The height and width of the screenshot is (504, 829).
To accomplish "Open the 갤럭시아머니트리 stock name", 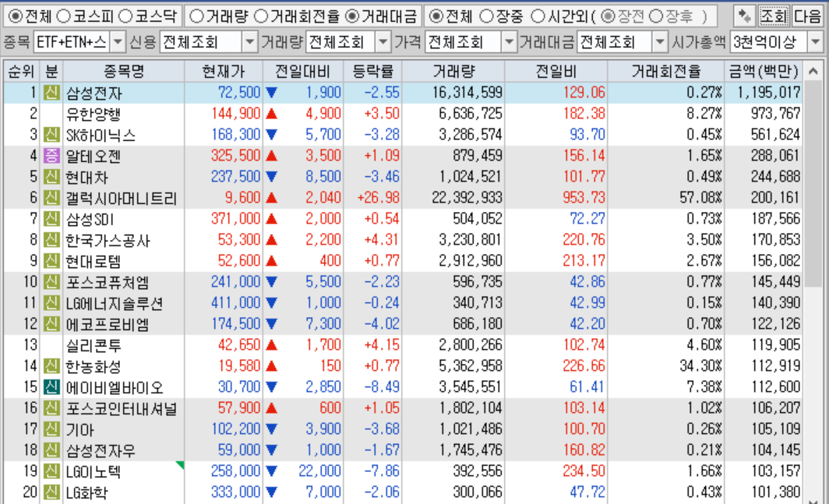I will click(x=121, y=199).
